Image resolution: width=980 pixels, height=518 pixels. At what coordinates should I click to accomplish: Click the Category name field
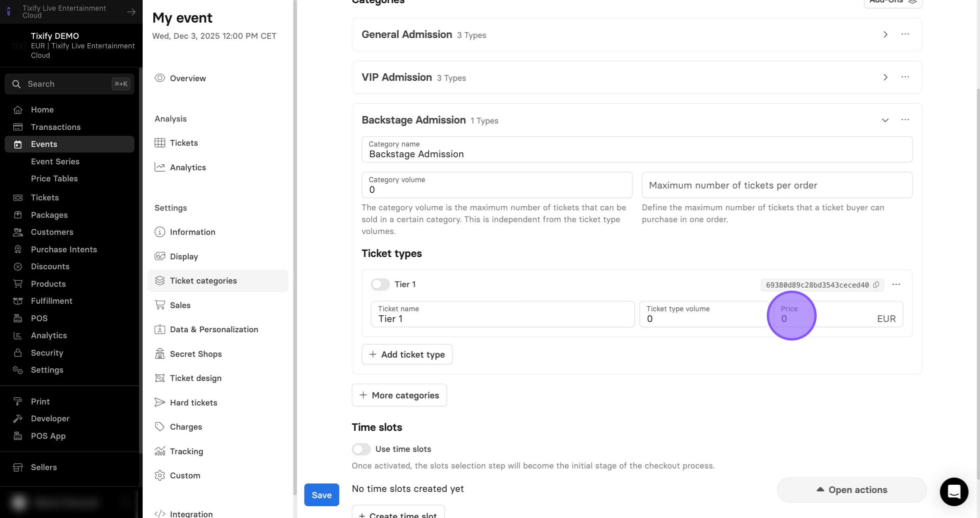pos(637,149)
